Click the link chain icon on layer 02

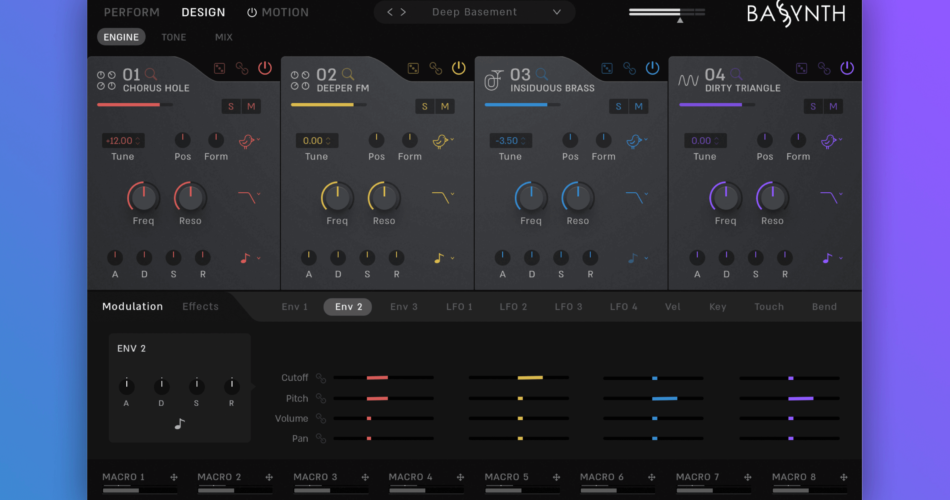[x=436, y=69]
